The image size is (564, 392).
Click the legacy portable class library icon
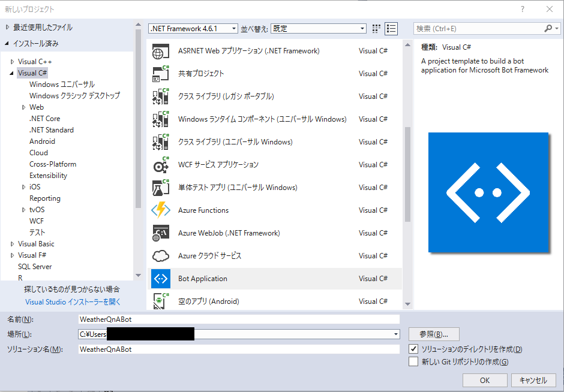coord(160,97)
